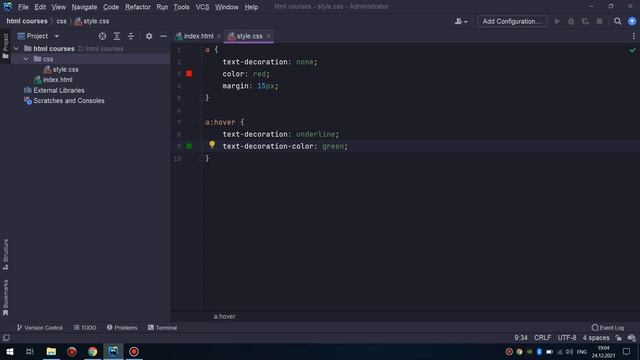Click the green Run arrow
Screen dimensions: 640x360
[x=557, y=21]
